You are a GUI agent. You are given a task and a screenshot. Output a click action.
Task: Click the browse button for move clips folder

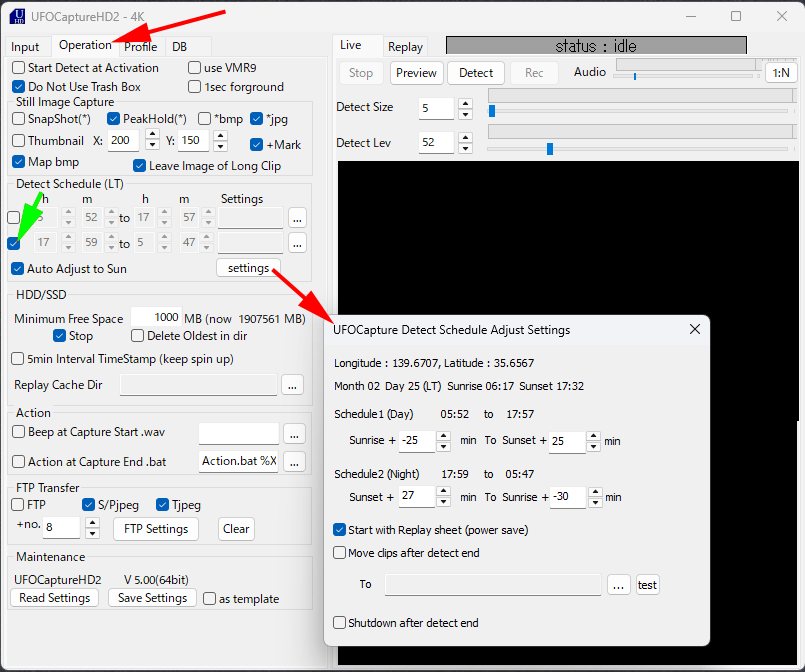[x=619, y=585]
